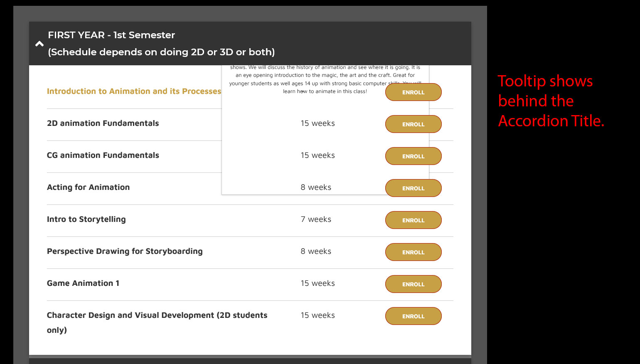Click the FIRST YEAR - 1st Semester accordion title

[x=161, y=44]
